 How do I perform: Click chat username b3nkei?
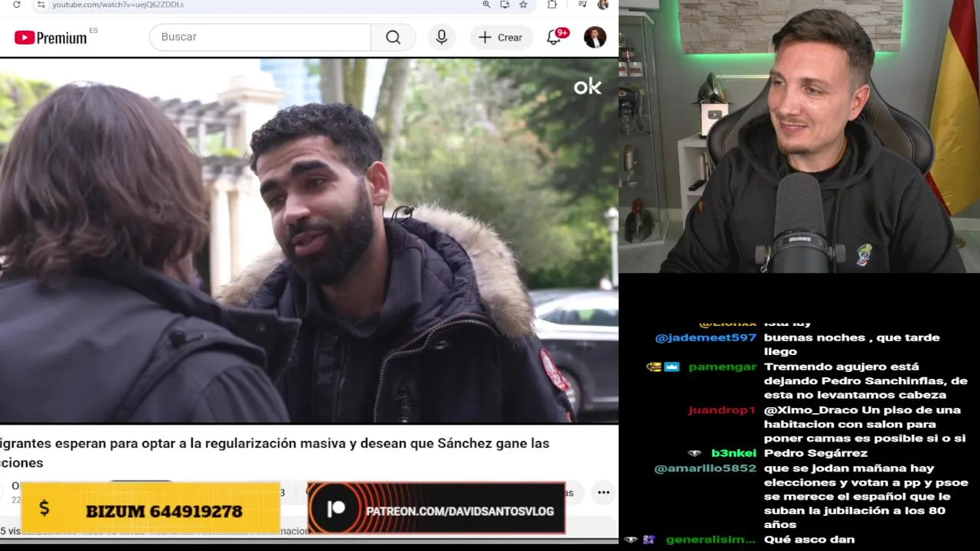pos(733,453)
